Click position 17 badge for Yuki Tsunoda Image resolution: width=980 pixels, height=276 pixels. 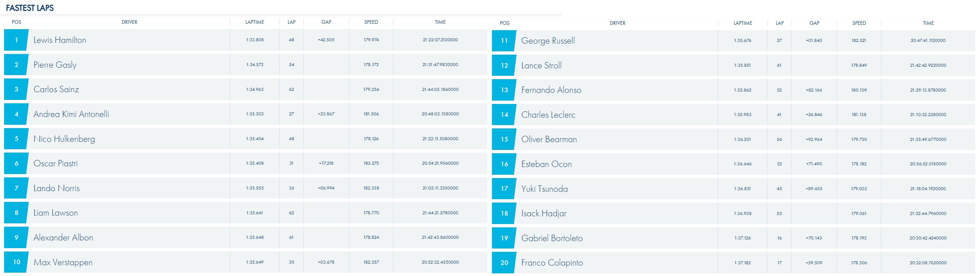[x=504, y=189]
